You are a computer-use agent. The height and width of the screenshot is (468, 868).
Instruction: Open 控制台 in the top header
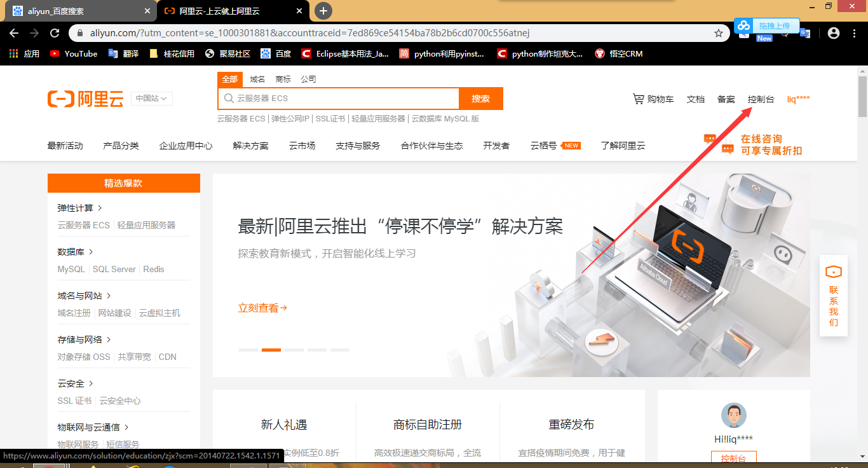[761, 99]
